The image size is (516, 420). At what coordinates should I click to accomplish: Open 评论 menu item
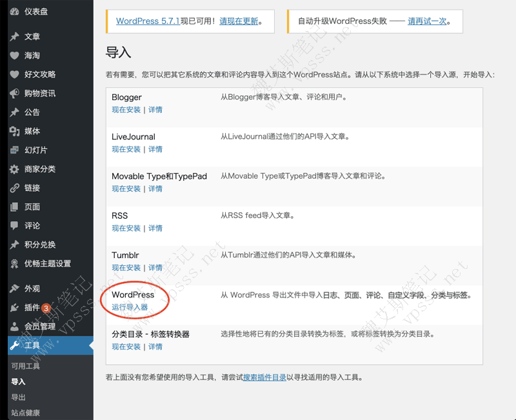click(32, 226)
